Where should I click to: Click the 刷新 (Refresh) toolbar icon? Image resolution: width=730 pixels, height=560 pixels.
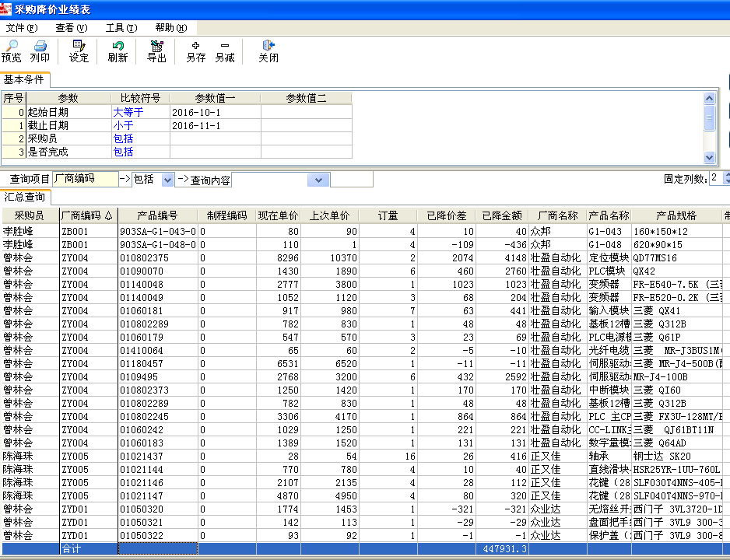click(118, 51)
